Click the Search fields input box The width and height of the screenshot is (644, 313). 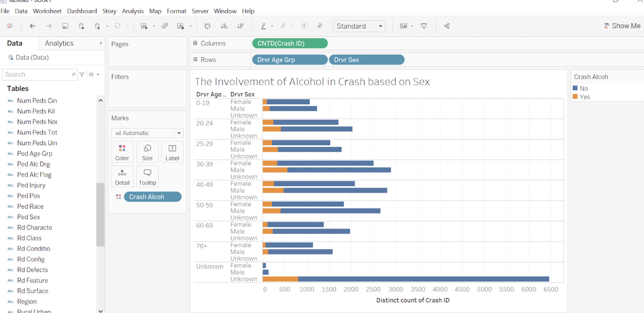(39, 74)
